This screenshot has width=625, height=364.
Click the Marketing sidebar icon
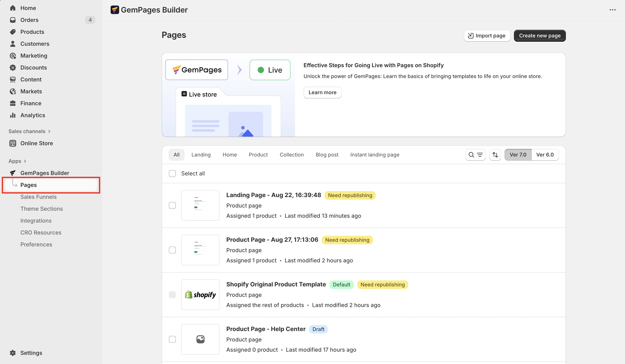(x=13, y=56)
